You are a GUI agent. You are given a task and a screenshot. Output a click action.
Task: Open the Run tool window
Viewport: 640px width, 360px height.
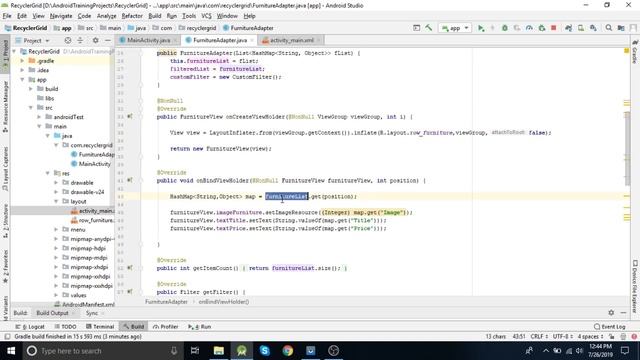tap(200, 327)
